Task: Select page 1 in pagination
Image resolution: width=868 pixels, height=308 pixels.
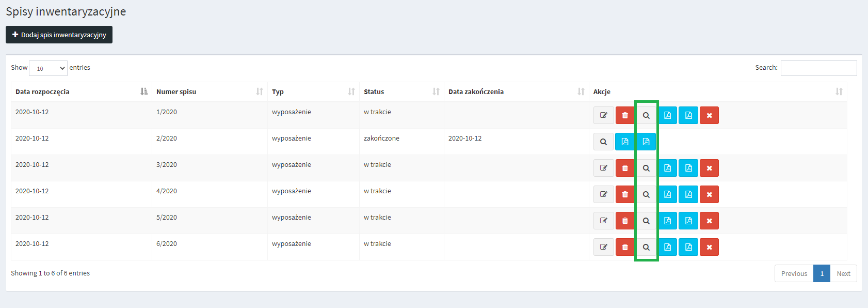Action: point(822,273)
